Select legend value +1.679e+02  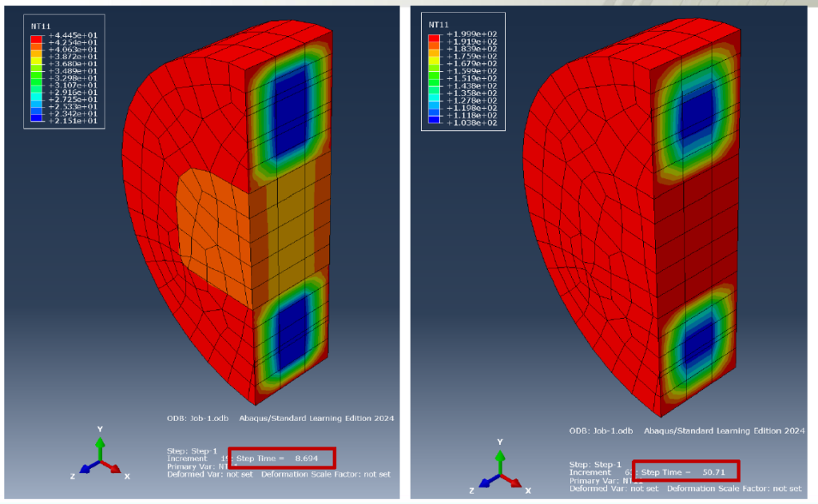click(x=471, y=64)
